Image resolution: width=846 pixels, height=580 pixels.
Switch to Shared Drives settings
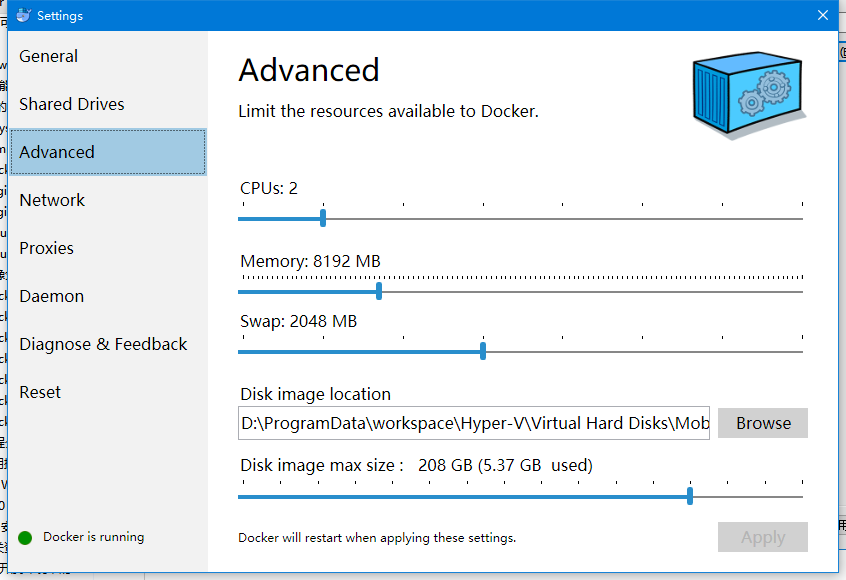point(108,104)
